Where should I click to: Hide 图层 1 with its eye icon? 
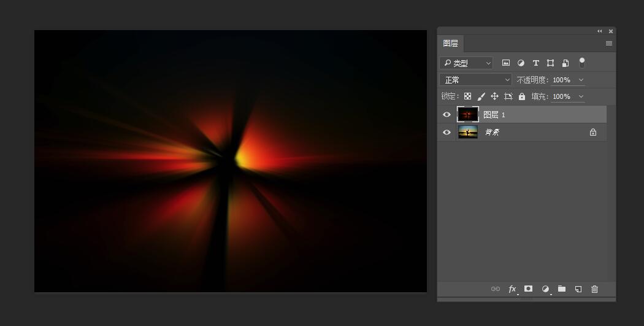[x=447, y=115]
